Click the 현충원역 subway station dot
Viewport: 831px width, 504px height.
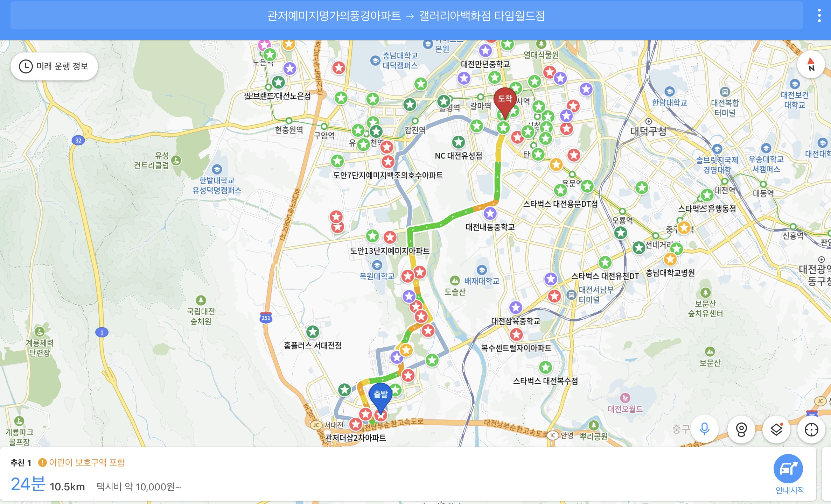pos(289,121)
